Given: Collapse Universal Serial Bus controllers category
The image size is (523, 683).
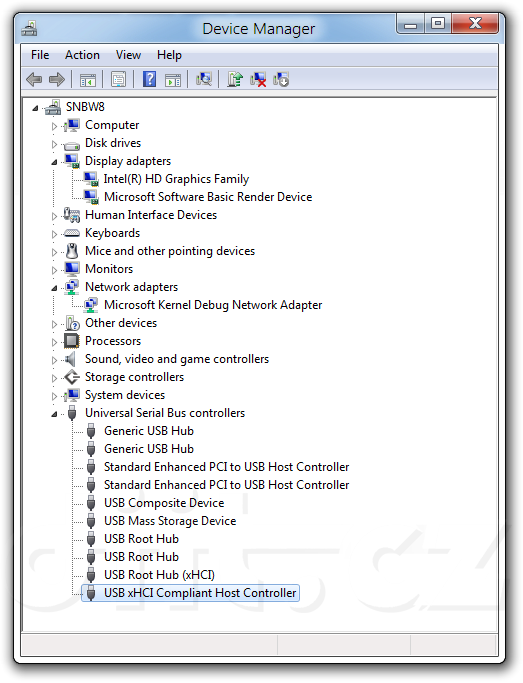Looking at the screenshot, I should [x=54, y=414].
